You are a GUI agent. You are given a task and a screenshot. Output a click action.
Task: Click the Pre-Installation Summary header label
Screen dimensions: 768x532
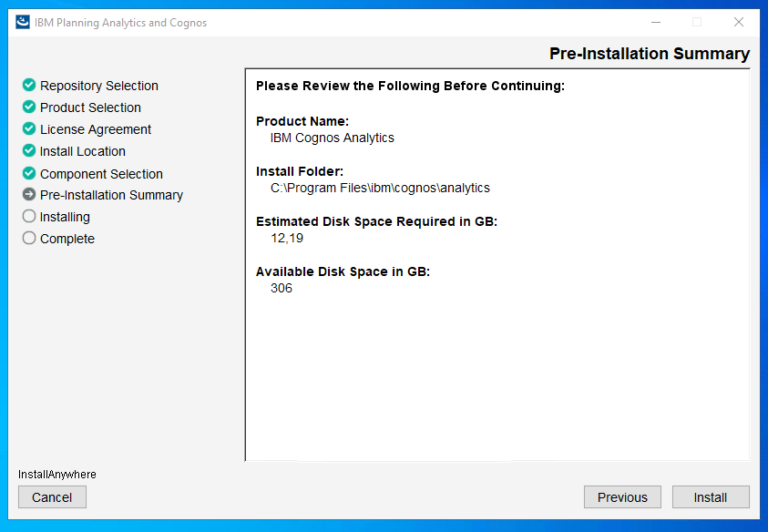point(649,54)
